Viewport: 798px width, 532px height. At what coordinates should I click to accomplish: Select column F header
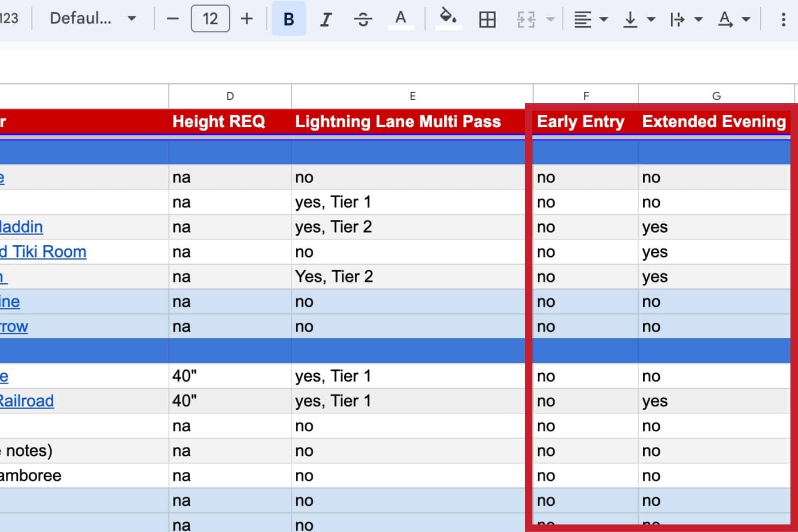(x=586, y=96)
